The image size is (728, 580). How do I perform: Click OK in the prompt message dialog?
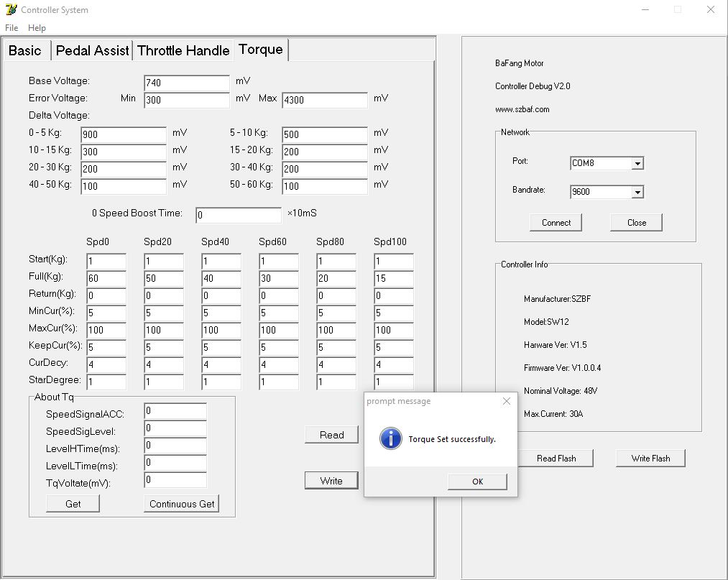pos(477,482)
